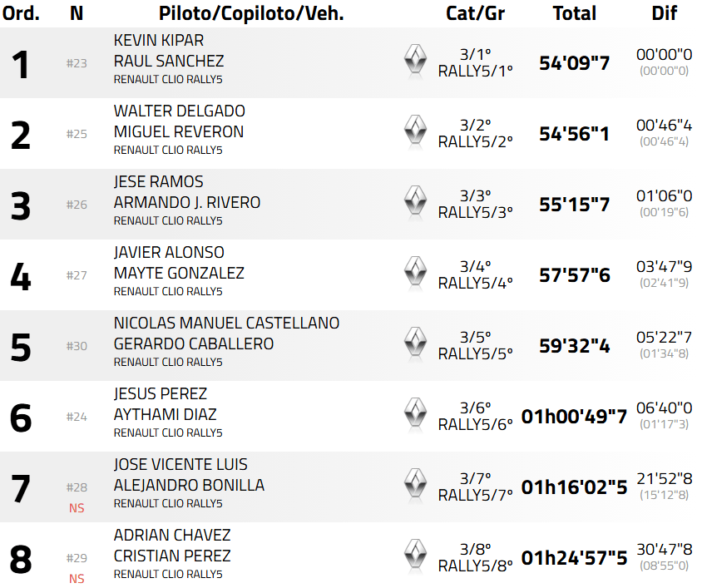The height and width of the screenshot is (588, 702).
Task: Click the position number 6
Action: [x=21, y=418]
